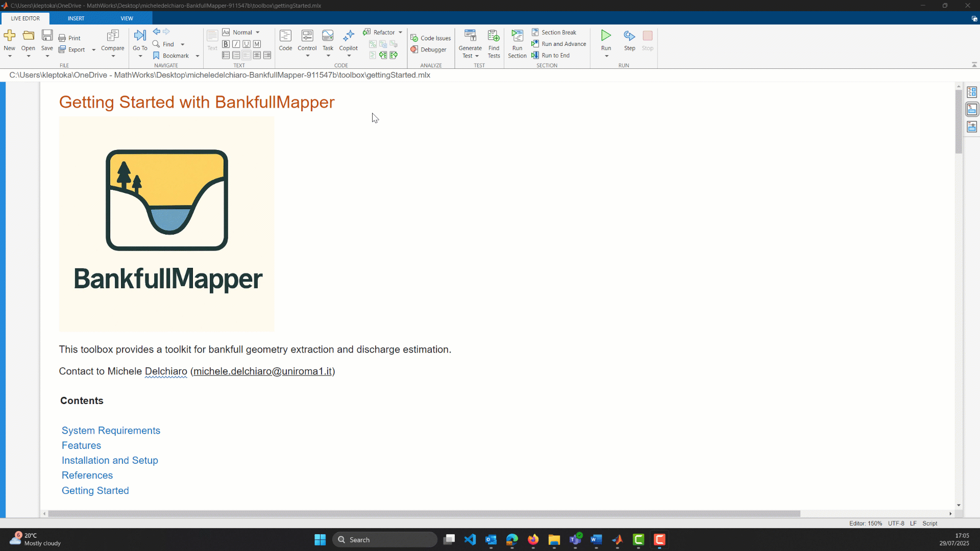The height and width of the screenshot is (551, 980).
Task: Click the Find magnifier icon
Action: 156,44
